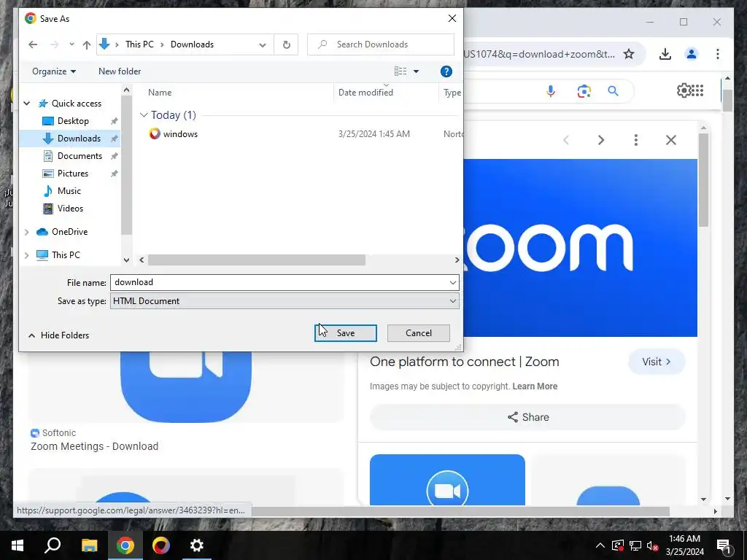Collapse the Quick access tree
Viewport: 747px width, 560px height.
27,104
